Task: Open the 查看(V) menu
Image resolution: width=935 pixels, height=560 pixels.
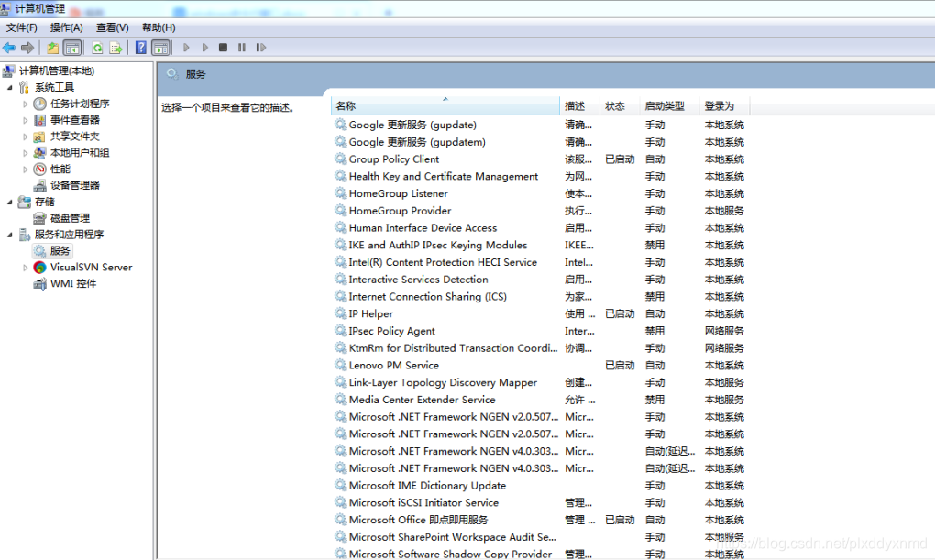Action: (x=112, y=27)
